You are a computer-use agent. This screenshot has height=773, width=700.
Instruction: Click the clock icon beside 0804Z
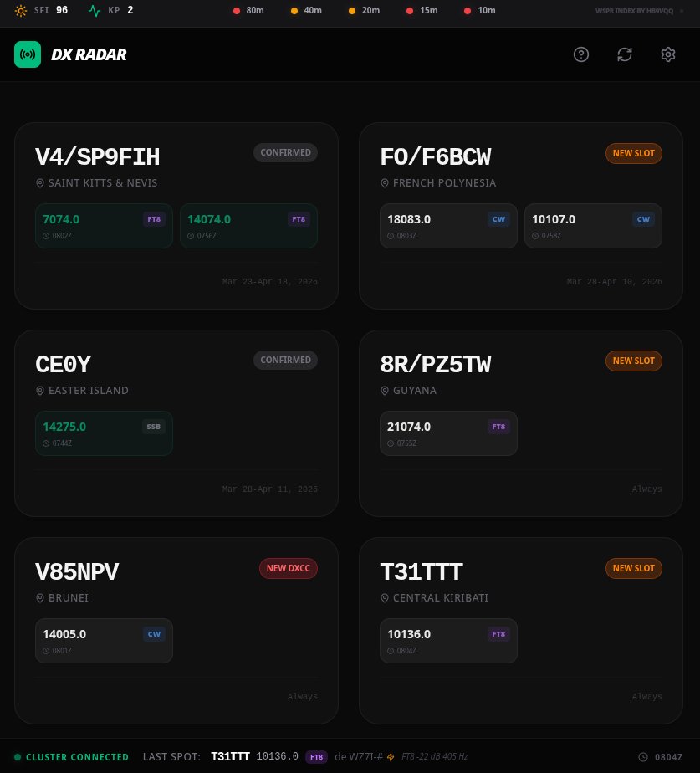[643, 757]
